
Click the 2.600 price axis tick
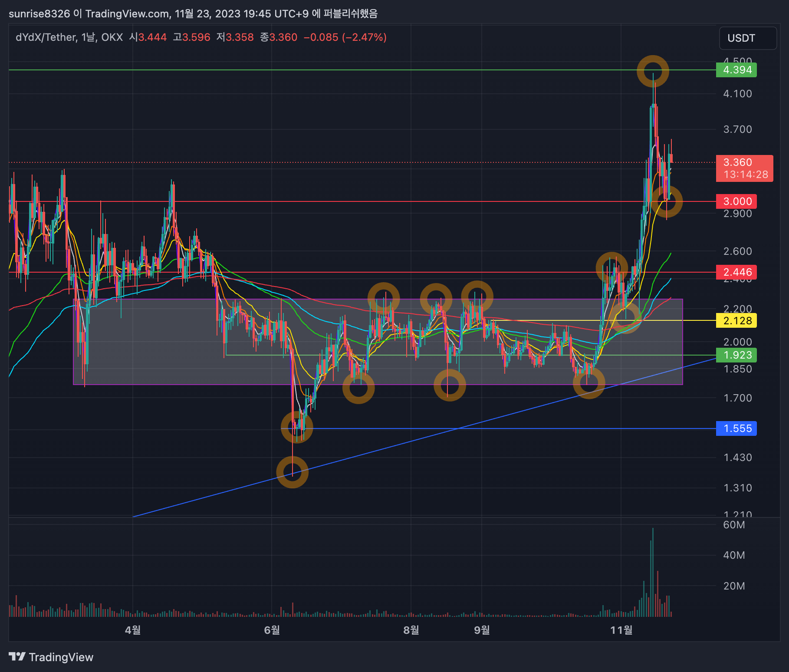(x=737, y=251)
